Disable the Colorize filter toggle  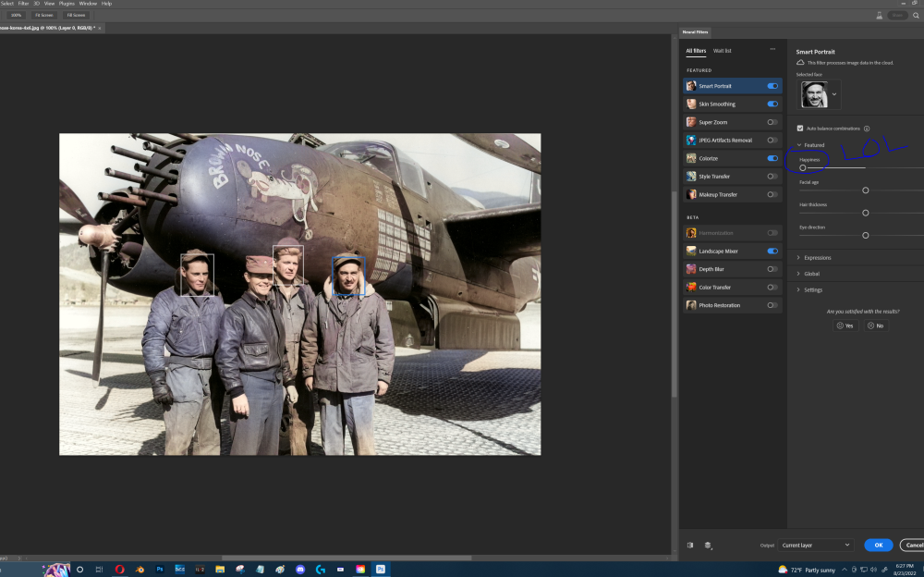coord(772,158)
